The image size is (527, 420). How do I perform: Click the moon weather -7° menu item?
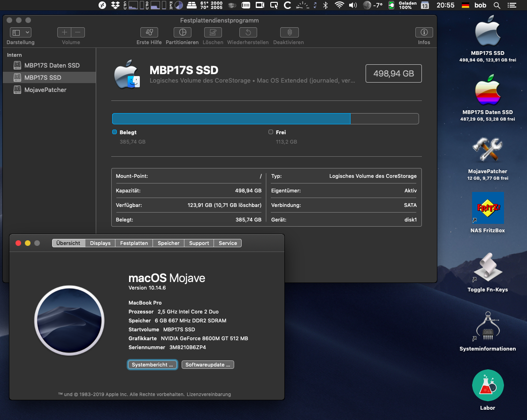(x=373, y=5)
